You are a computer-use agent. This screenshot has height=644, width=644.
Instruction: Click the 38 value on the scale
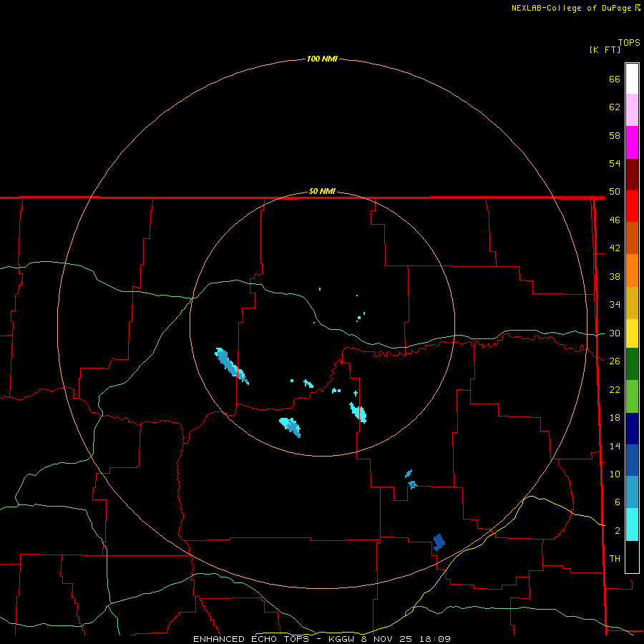click(615, 276)
